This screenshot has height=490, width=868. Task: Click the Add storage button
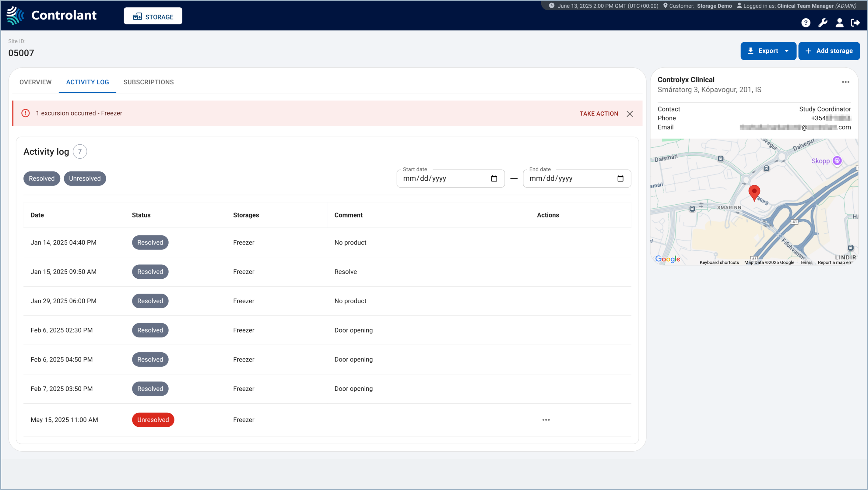[829, 51]
